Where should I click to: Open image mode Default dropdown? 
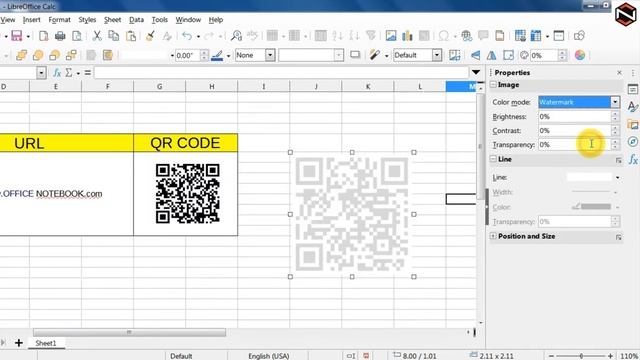pos(437,55)
